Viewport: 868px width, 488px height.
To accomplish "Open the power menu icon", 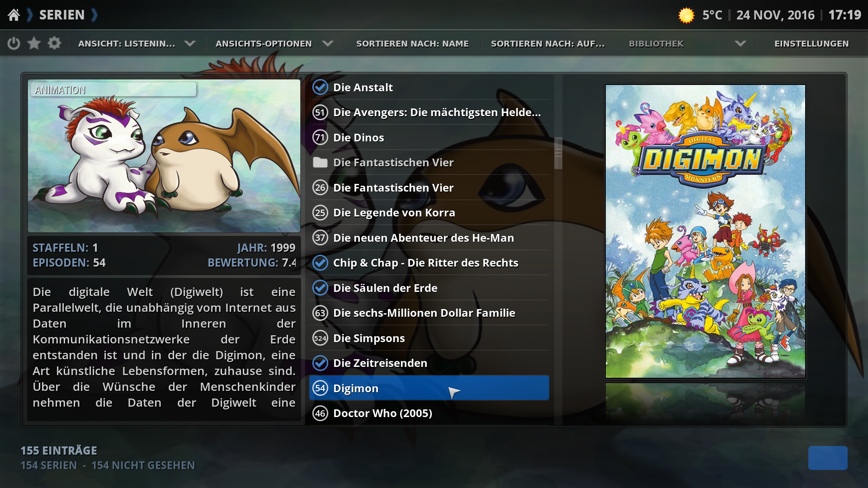I will pos(14,43).
